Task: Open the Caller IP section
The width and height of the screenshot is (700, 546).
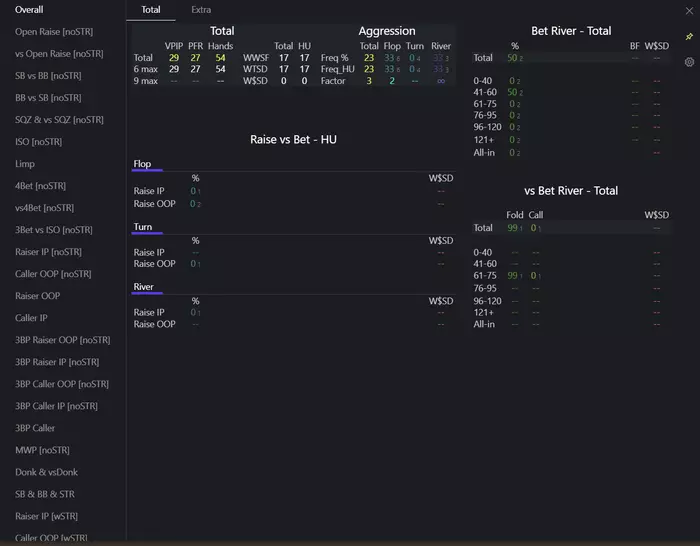Action: click(31, 318)
